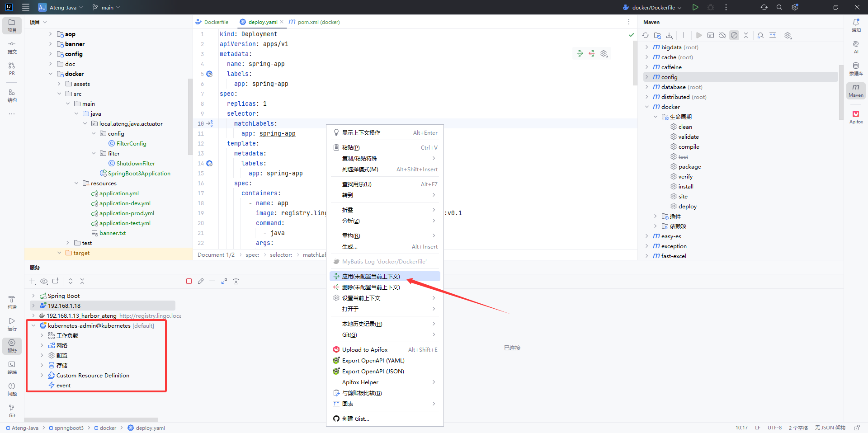Click the search magnifier in title bar
Screen dimensions: 868x433
779,7
